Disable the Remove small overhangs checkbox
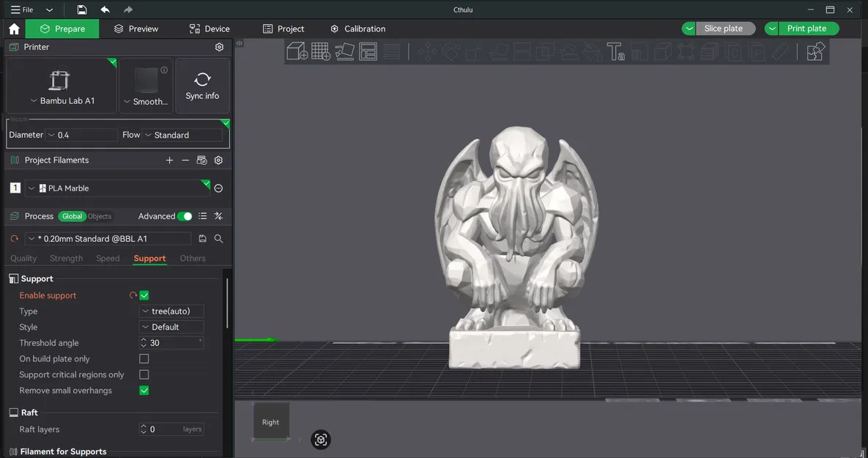 coord(144,390)
